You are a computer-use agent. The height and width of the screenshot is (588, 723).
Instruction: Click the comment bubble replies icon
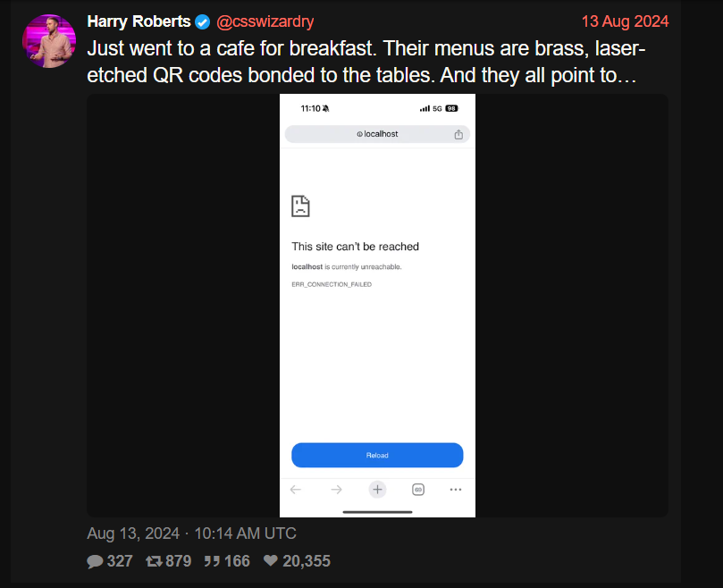click(95, 561)
